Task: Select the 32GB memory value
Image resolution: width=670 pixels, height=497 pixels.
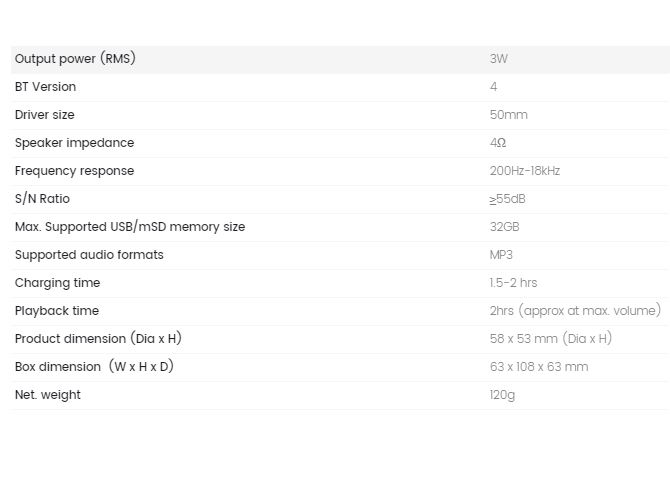Action: [x=505, y=227]
